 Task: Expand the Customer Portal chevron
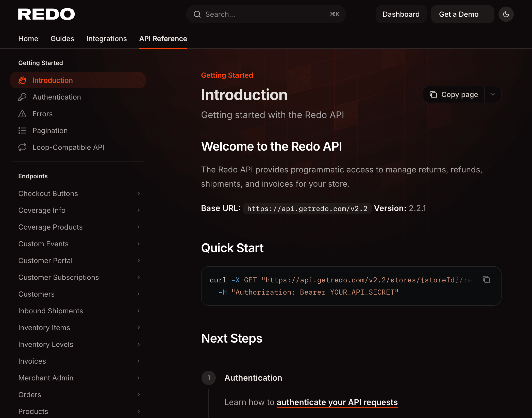click(139, 261)
